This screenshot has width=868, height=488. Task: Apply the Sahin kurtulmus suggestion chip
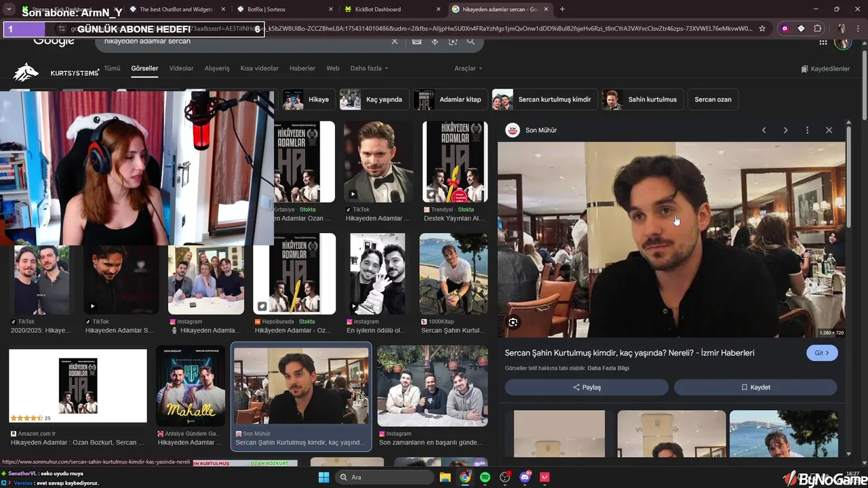tap(642, 99)
